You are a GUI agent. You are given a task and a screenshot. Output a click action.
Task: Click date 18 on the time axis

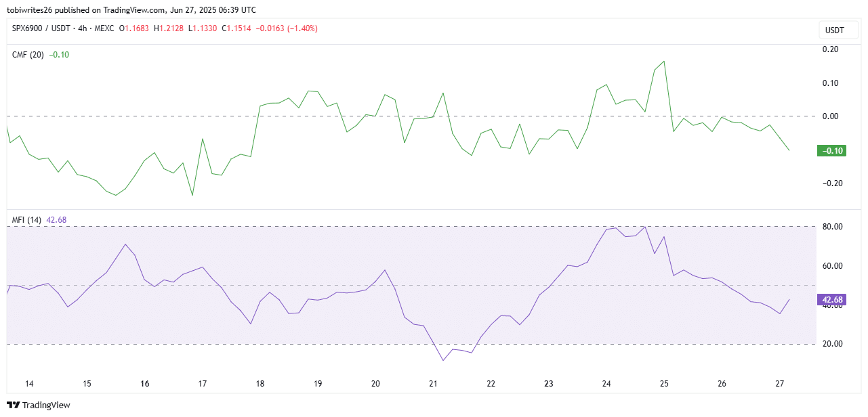pos(260,384)
